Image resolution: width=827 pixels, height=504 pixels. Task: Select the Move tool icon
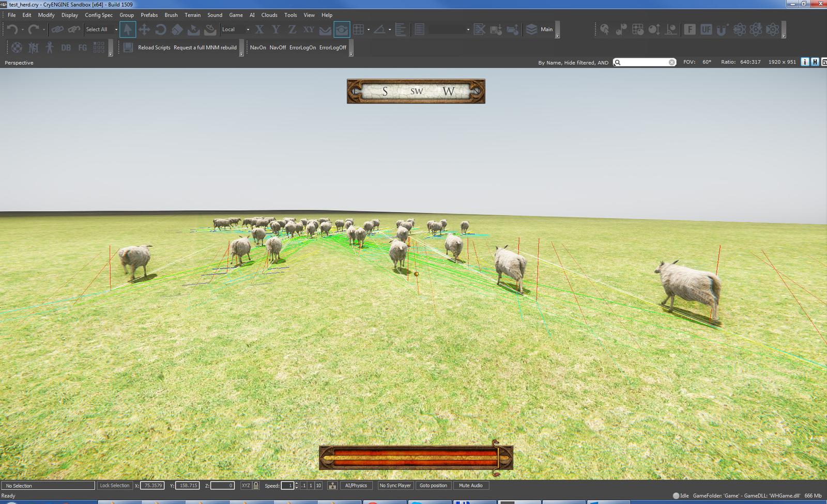pyautogui.click(x=144, y=29)
